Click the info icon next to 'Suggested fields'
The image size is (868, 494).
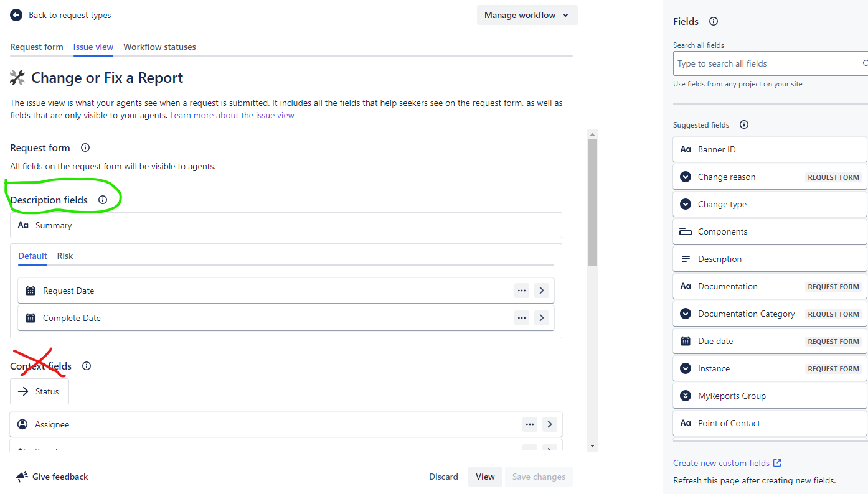(x=743, y=124)
